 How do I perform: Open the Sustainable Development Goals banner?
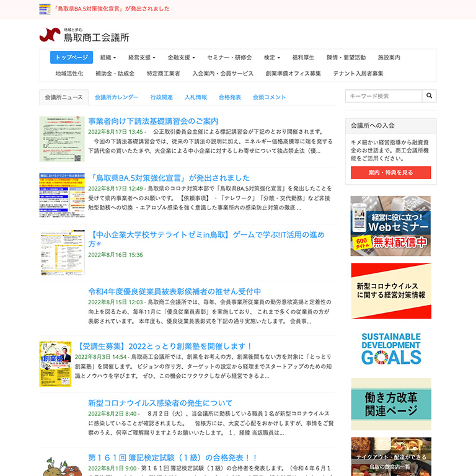[391, 349]
